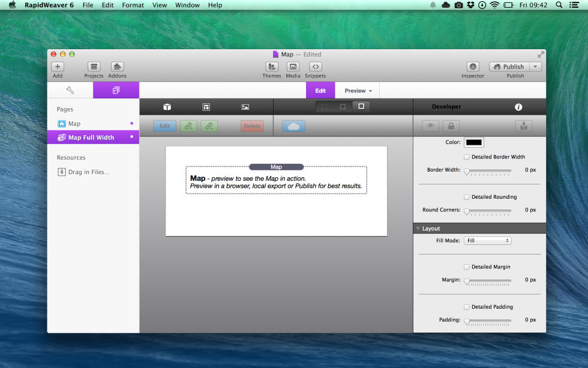588x368 pixels.
Task: Toggle the eye visibility button
Action: tap(430, 126)
